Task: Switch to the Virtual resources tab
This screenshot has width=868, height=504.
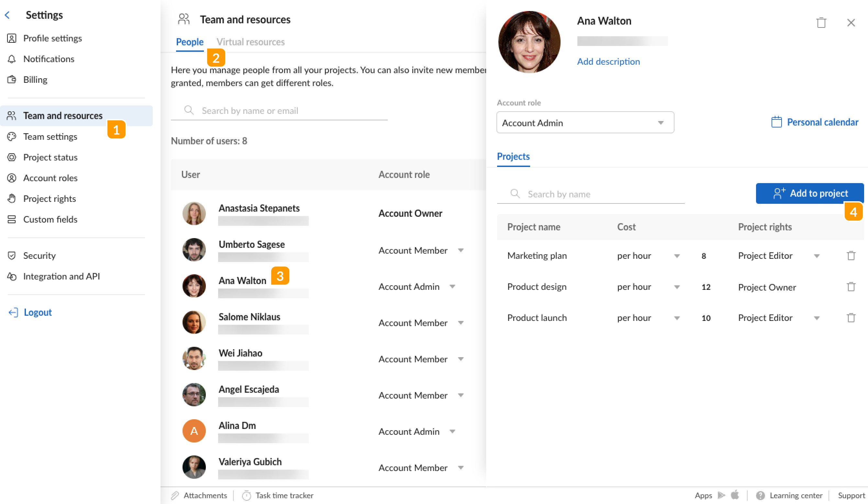Action: 251,42
